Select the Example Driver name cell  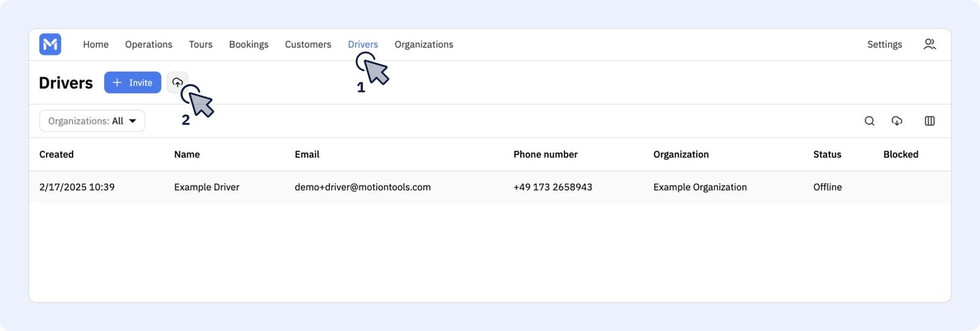[207, 187]
